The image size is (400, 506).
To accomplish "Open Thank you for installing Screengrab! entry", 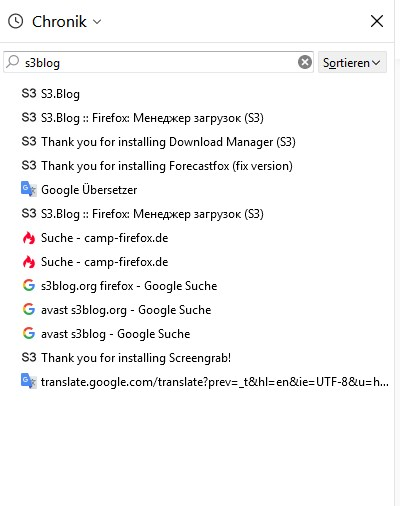I will tap(136, 358).
